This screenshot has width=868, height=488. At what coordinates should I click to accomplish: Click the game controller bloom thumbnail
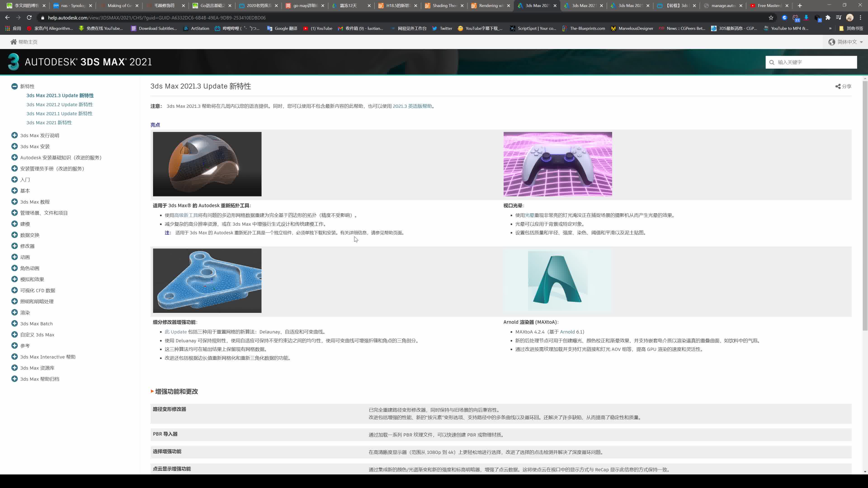tap(558, 164)
